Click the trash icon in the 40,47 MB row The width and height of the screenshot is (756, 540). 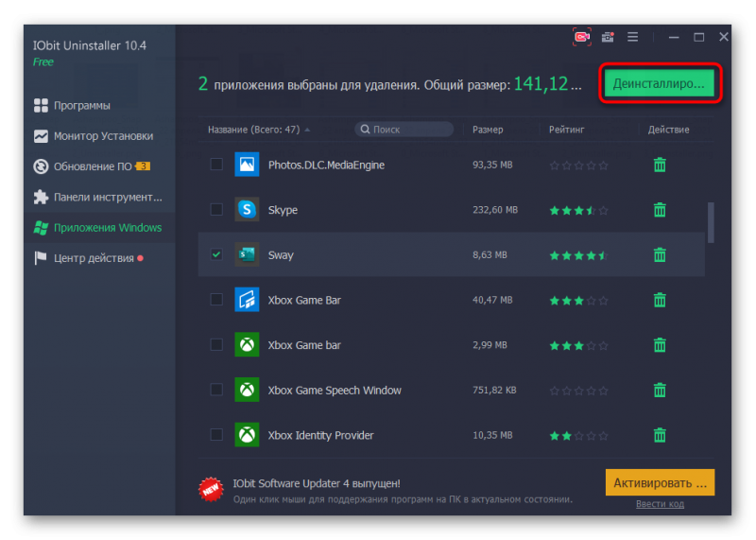(x=660, y=300)
